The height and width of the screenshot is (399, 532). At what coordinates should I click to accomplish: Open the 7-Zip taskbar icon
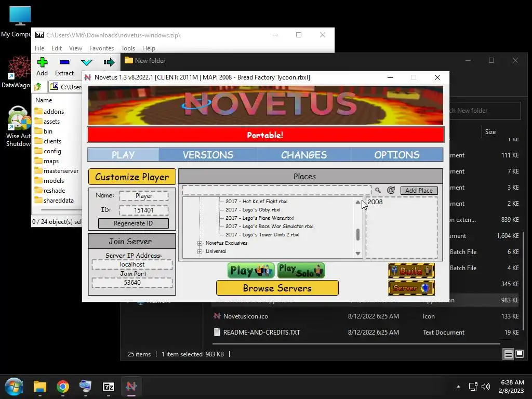108,387
